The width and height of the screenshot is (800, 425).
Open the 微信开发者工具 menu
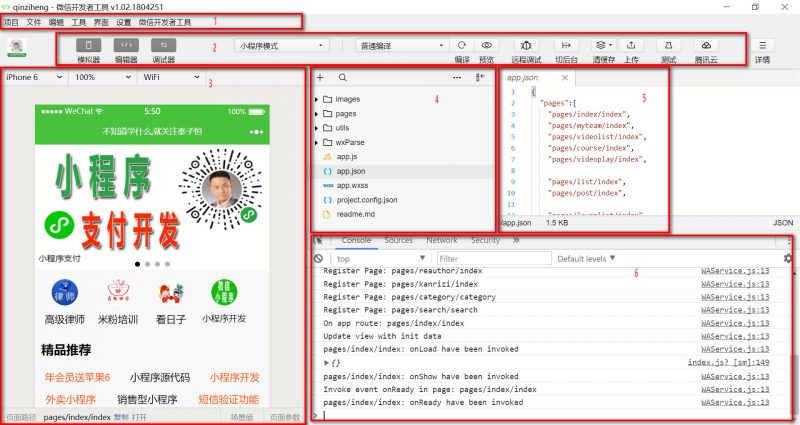pos(165,22)
